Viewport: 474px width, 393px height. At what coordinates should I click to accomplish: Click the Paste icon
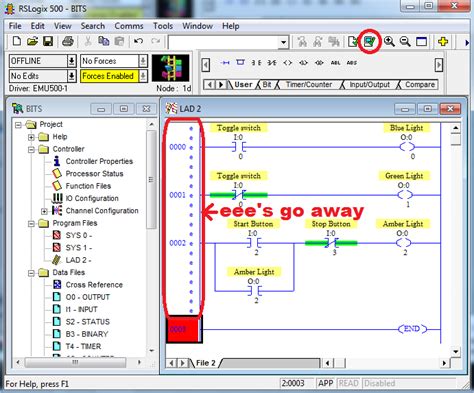coord(119,41)
